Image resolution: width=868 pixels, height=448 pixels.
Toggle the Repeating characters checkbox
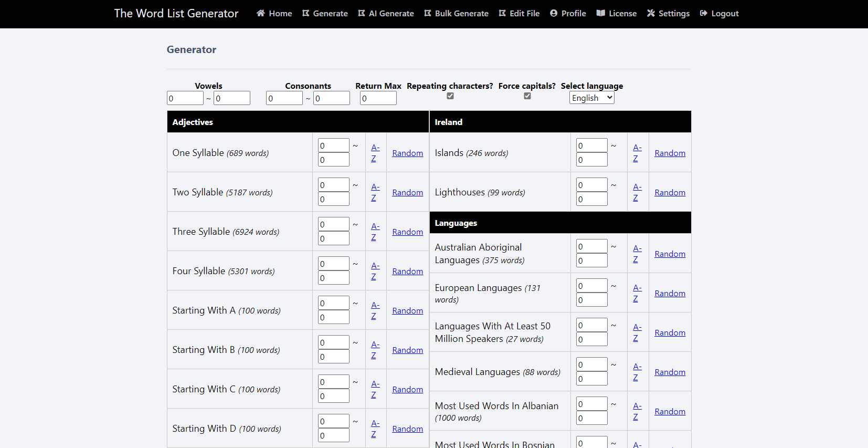(x=450, y=96)
